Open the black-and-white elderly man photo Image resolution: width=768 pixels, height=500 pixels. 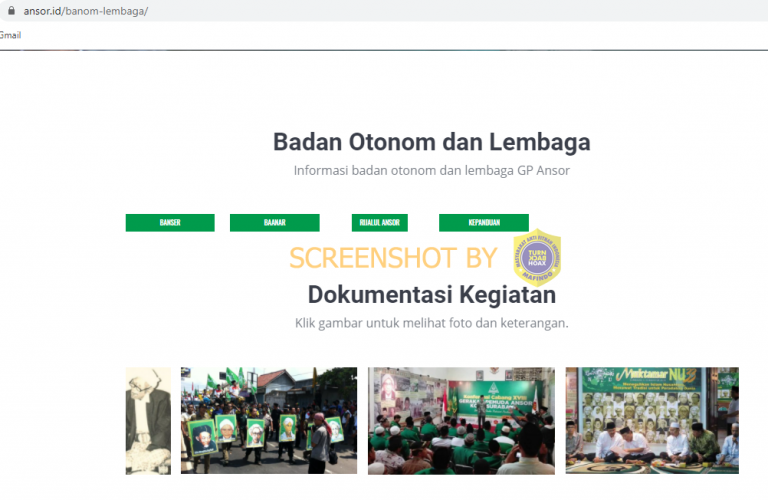pos(148,421)
